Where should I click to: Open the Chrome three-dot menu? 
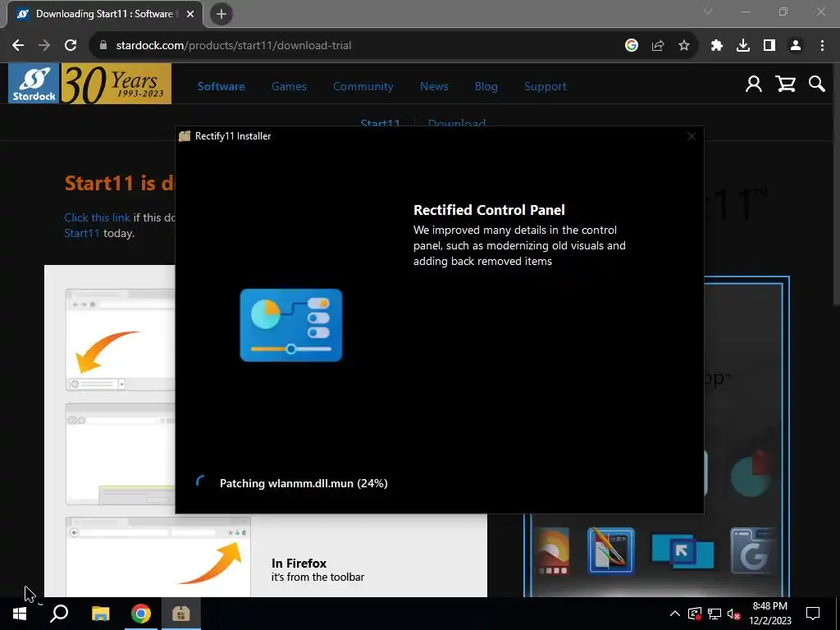(x=822, y=46)
